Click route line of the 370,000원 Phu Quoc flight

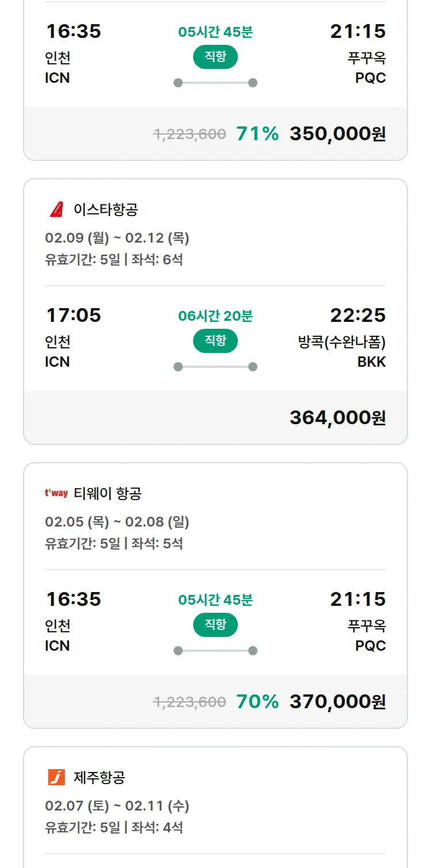coord(215,651)
